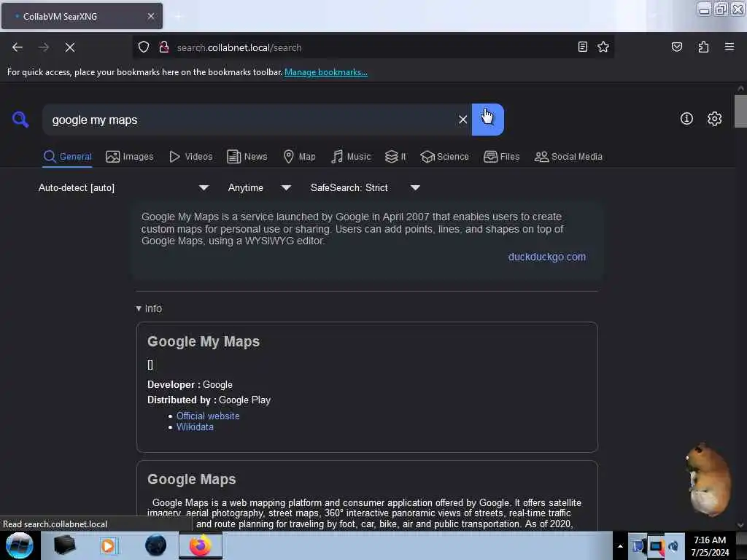Switch to the Social Media category
Viewport: 747px width, 560px height.
(568, 157)
